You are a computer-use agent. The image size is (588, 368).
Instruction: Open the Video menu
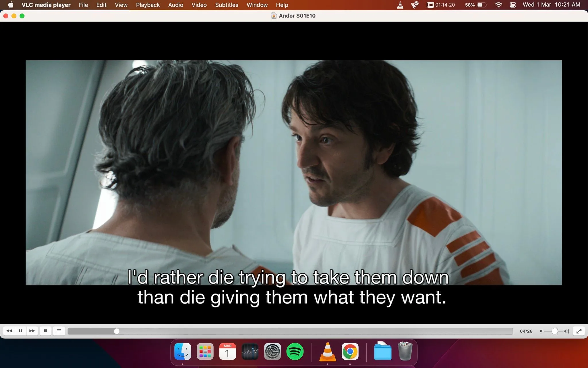[199, 5]
